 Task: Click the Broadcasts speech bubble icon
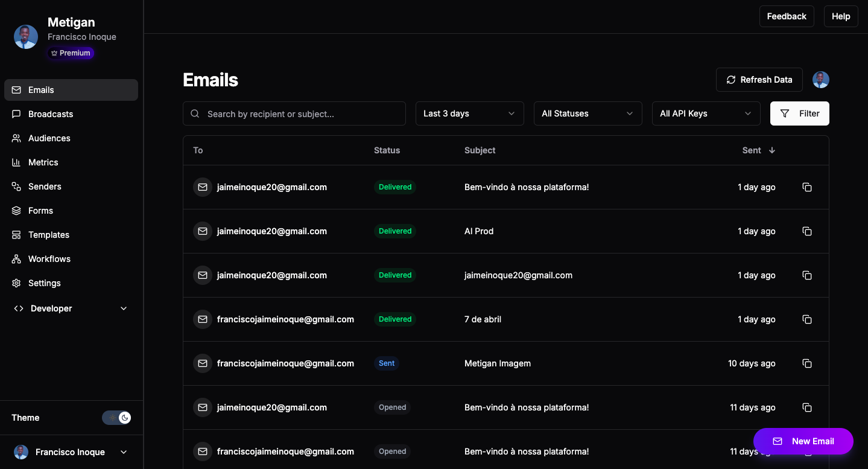pos(16,114)
